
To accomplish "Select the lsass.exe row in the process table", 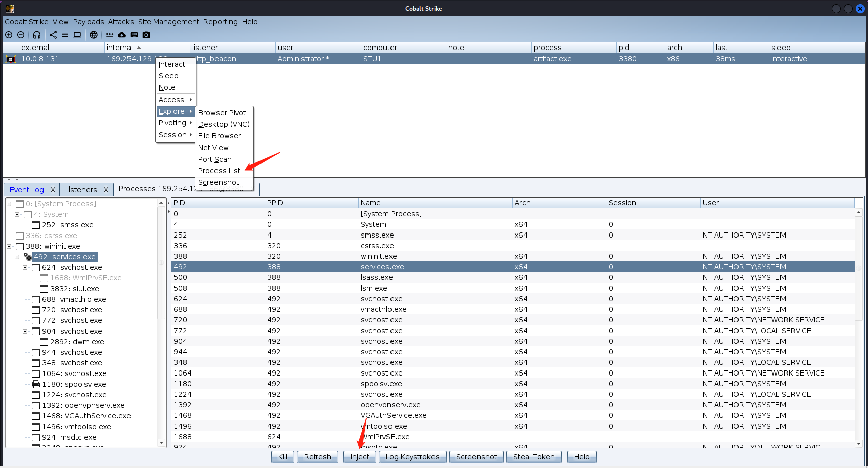I will 513,277.
